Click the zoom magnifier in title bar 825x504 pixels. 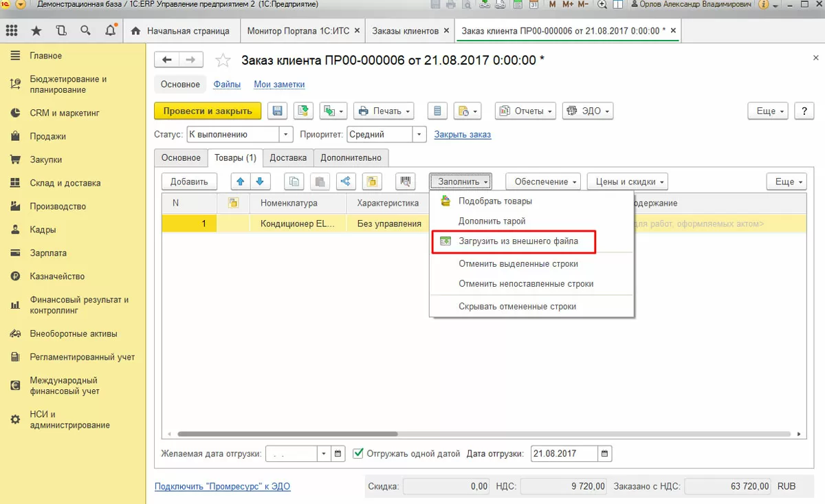click(x=602, y=5)
